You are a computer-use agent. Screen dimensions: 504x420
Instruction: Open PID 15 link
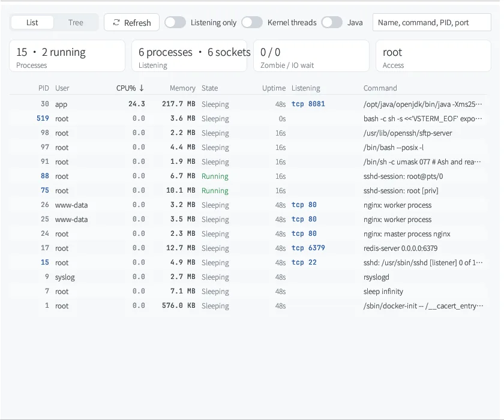click(x=45, y=262)
